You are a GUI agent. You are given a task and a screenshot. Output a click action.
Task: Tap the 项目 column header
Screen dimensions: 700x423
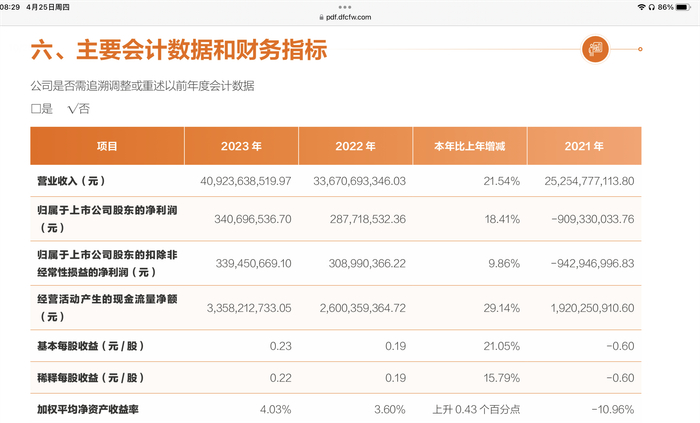pyautogui.click(x=107, y=146)
